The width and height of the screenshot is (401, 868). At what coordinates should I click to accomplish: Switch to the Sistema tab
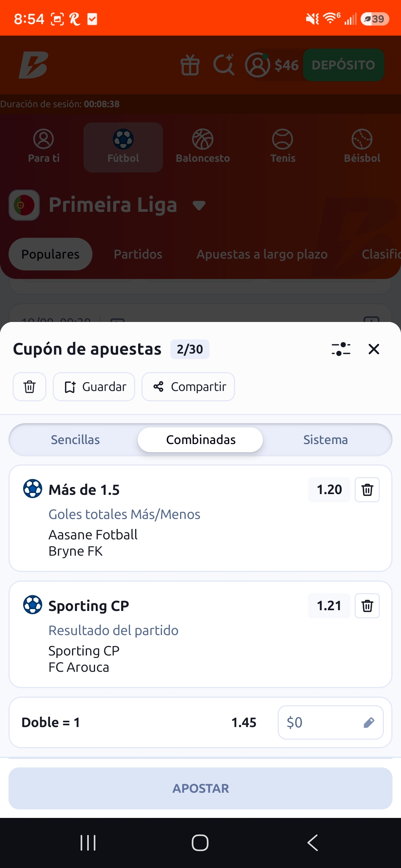(326, 440)
